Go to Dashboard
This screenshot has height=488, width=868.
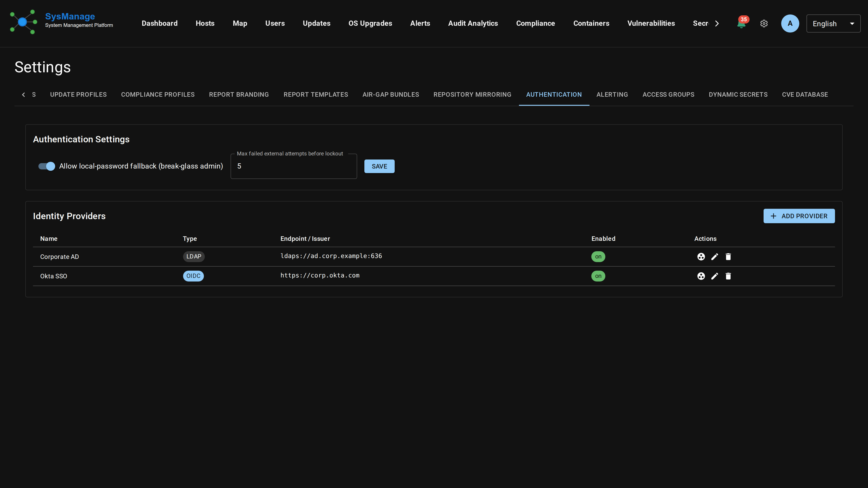tap(159, 23)
